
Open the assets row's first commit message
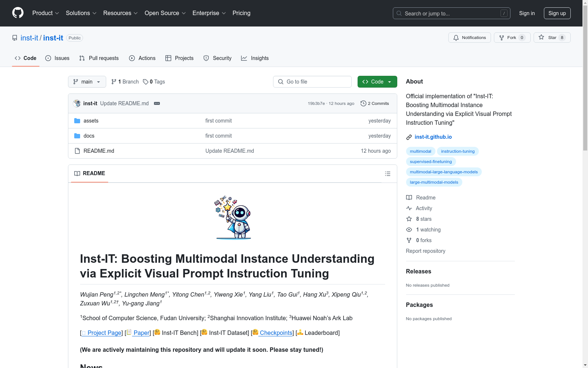point(219,121)
